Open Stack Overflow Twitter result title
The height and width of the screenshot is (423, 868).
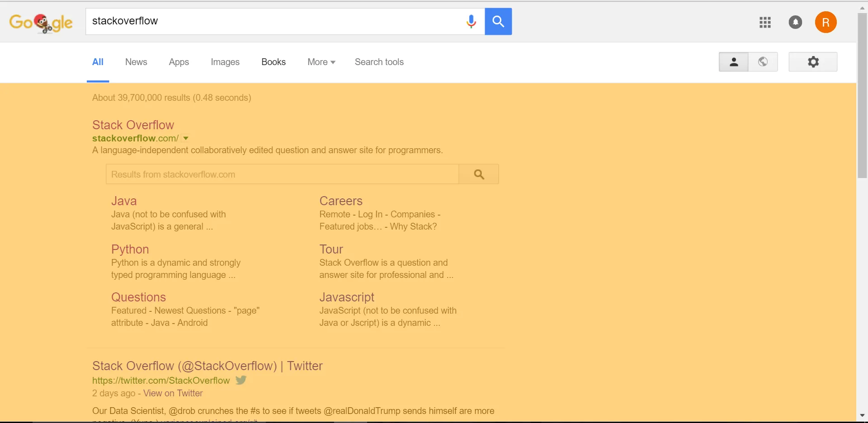coord(208,366)
